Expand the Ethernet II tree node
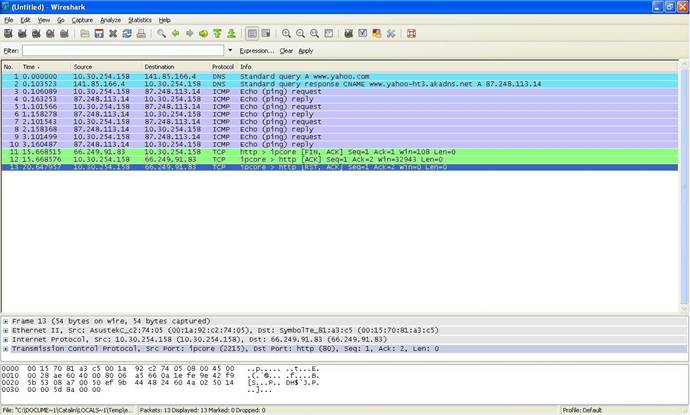The width and height of the screenshot is (690, 415). point(6,331)
